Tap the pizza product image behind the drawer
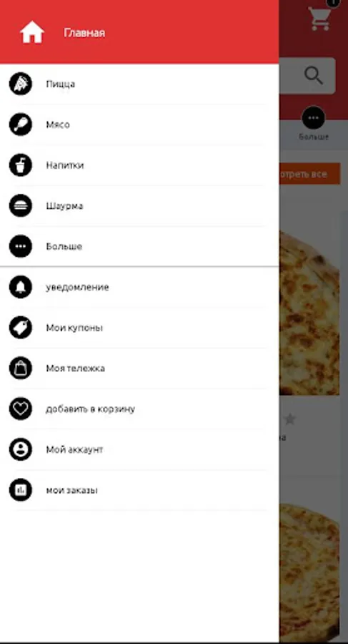The width and height of the screenshot is (348, 644). 309,312
